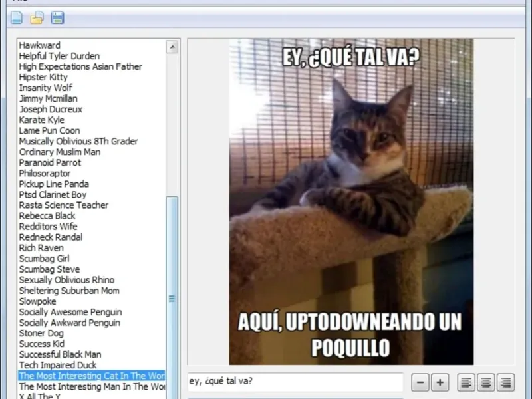Select 'Ordinary Muslim Man' entry

click(60, 152)
